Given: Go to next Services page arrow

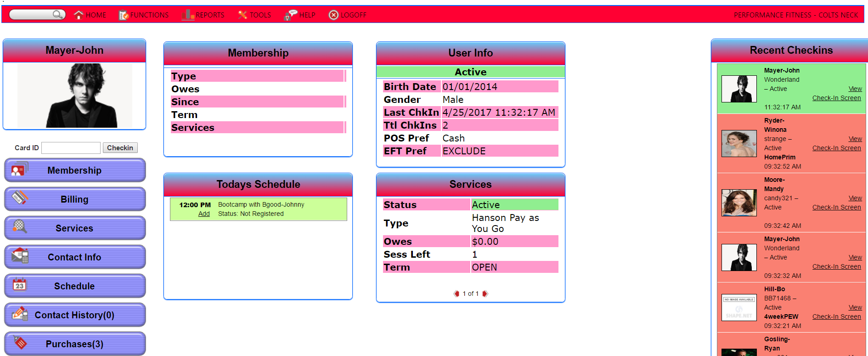Looking at the screenshot, I should pyautogui.click(x=485, y=294).
